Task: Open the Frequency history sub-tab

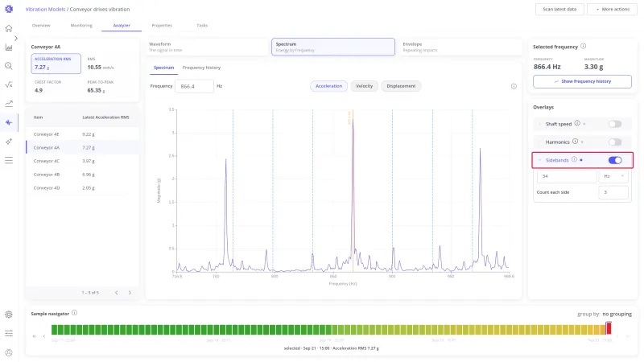Action: [202, 68]
